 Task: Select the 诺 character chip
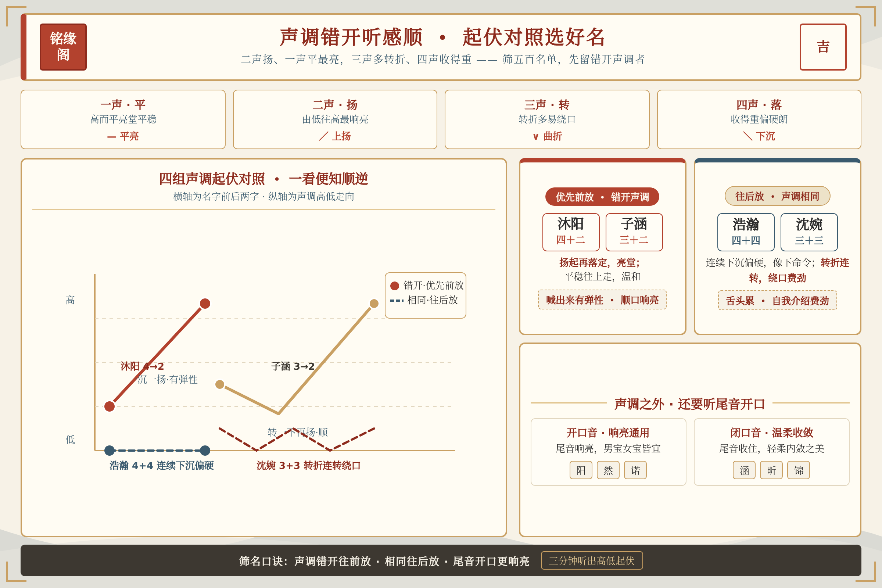(x=635, y=470)
